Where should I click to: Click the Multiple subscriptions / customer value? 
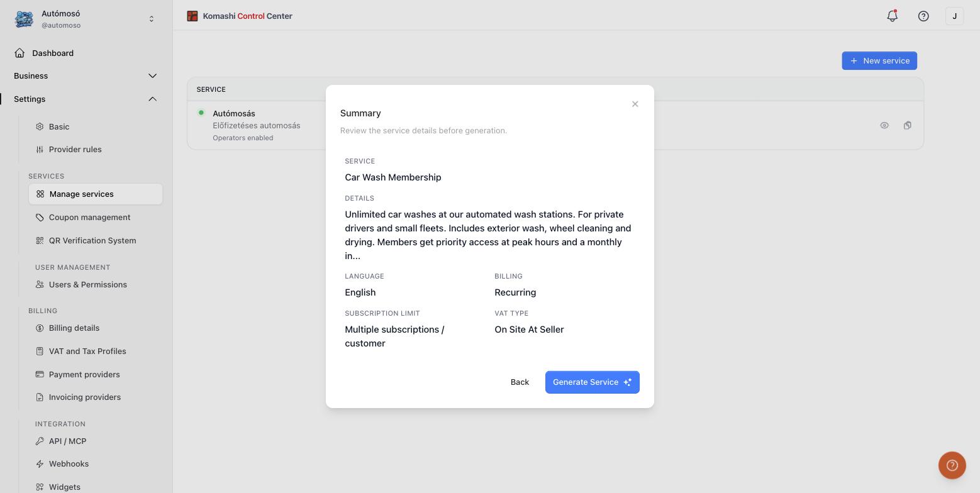point(394,336)
